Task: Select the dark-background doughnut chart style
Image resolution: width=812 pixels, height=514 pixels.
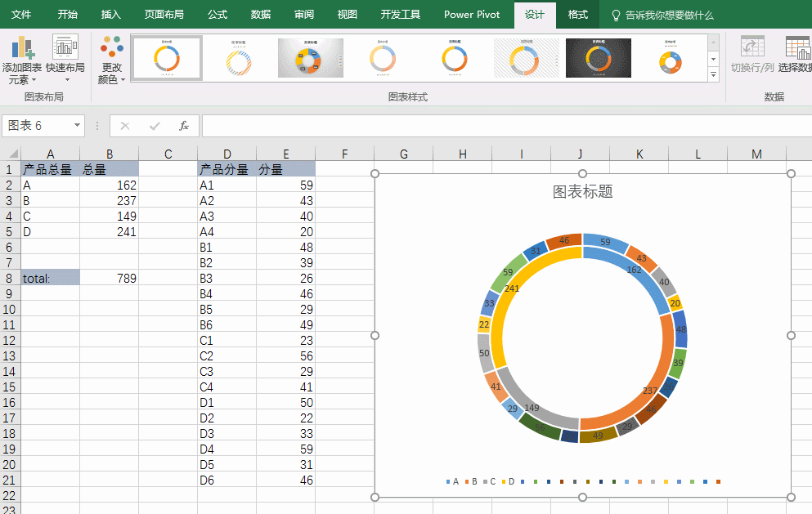Action: coord(598,58)
